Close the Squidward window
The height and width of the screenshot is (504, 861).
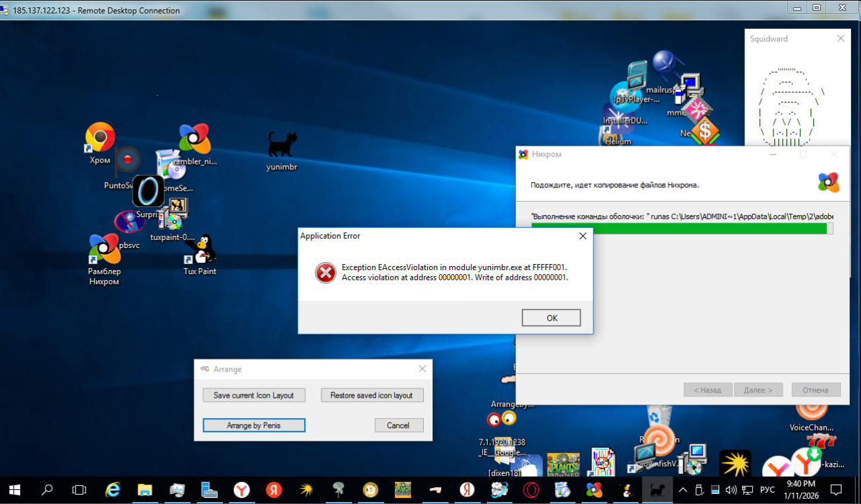[x=840, y=39]
